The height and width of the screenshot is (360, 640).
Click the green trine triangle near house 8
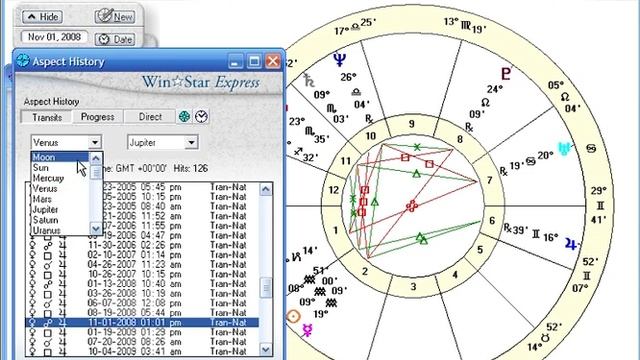[416, 173]
